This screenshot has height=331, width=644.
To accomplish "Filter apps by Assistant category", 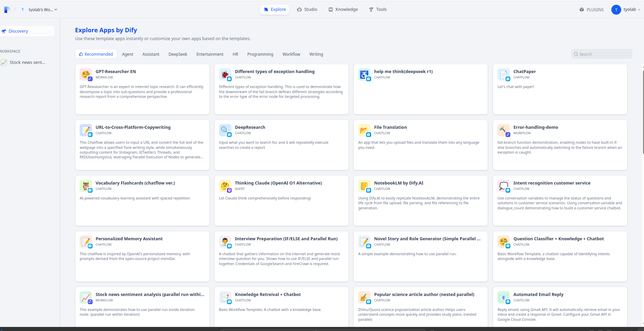I will [151, 54].
